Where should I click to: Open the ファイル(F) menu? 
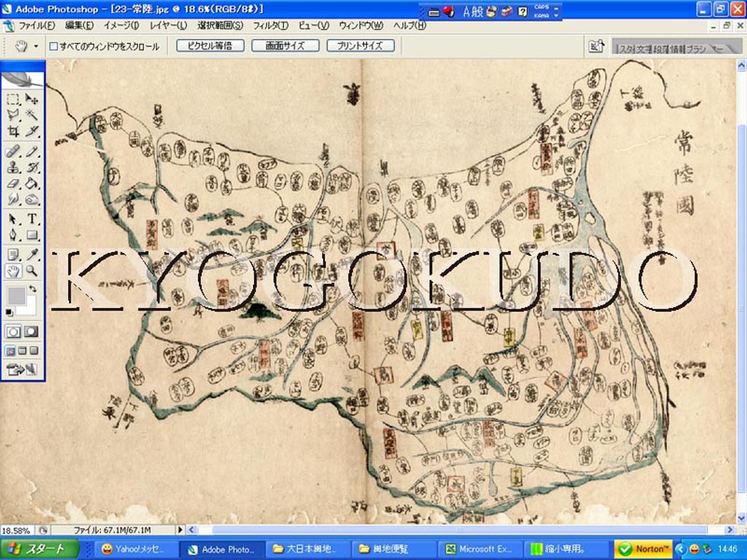[x=36, y=26]
